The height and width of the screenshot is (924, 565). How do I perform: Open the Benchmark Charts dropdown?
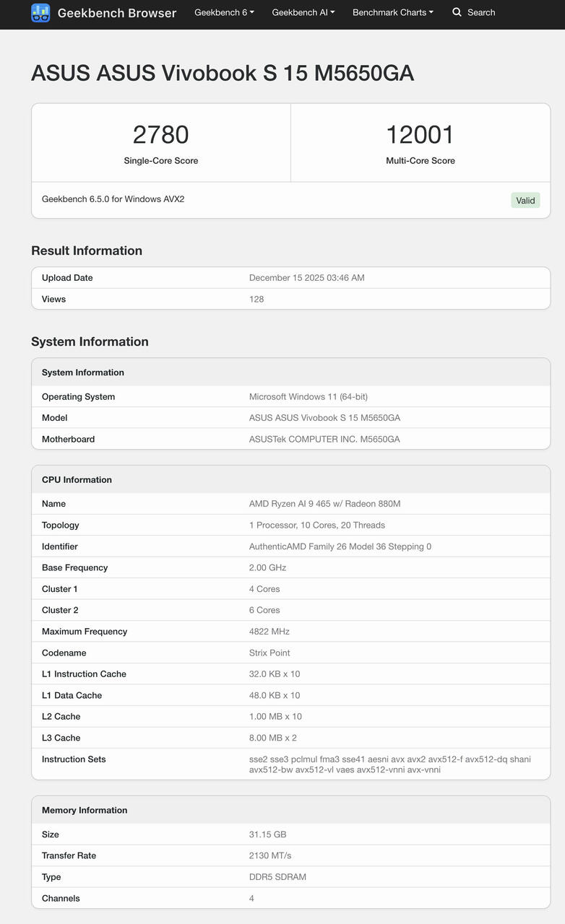[x=392, y=12]
